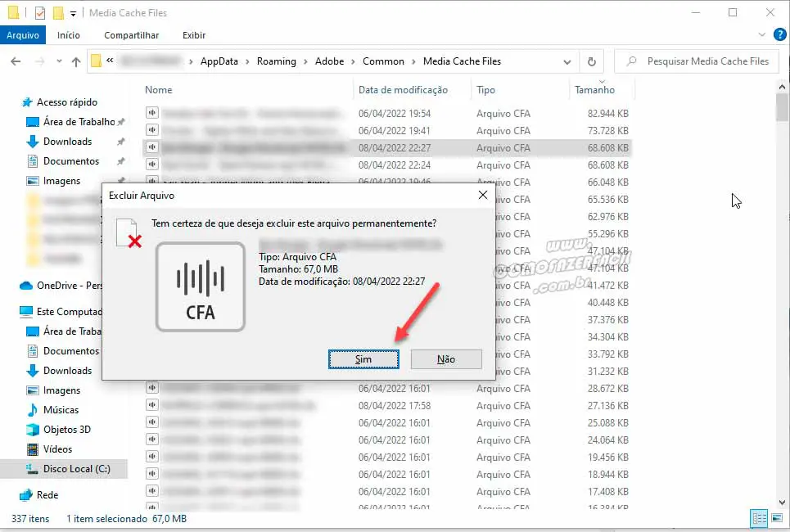Open the Arquivo ribbon tab

(23, 35)
